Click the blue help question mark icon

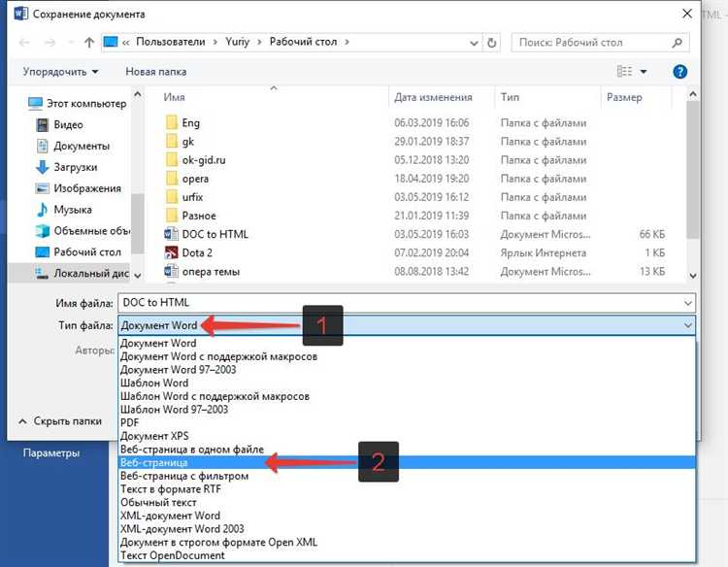680,72
